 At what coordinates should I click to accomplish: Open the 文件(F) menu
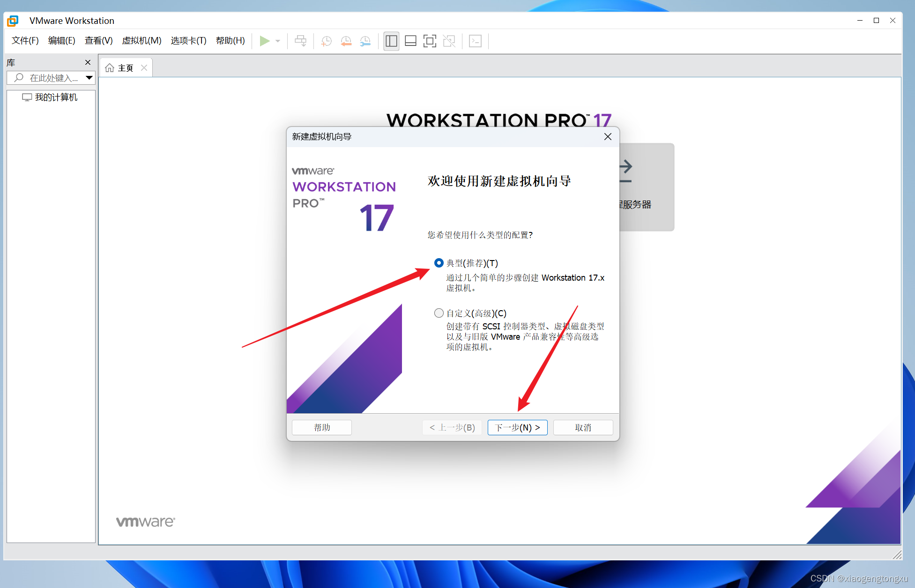pyautogui.click(x=25, y=41)
